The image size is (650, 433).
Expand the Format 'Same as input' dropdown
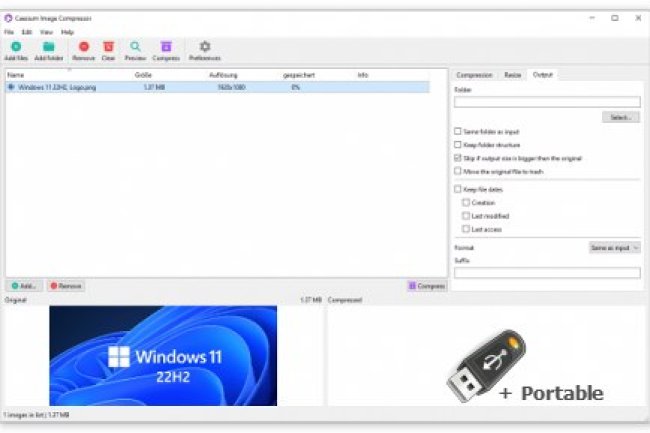614,247
